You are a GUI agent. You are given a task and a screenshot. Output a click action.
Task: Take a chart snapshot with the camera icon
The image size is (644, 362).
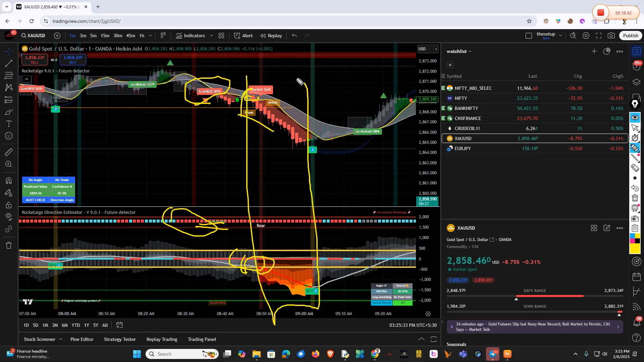pyautogui.click(x=611, y=36)
